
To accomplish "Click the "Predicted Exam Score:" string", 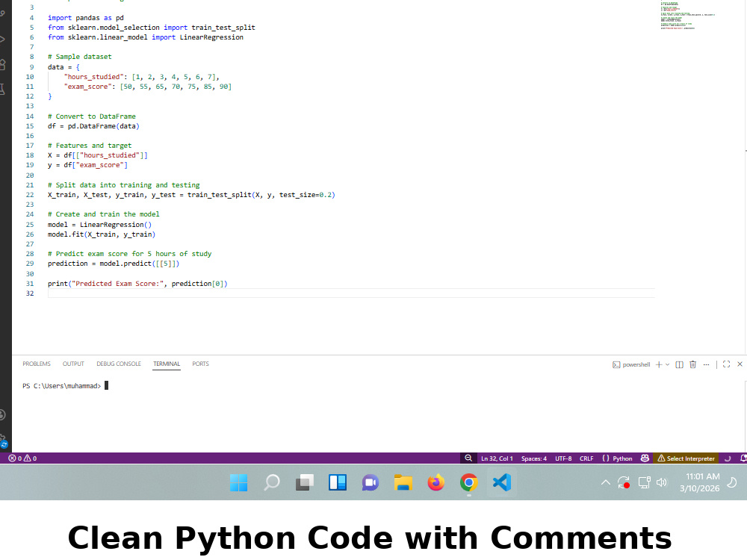I will click(118, 284).
